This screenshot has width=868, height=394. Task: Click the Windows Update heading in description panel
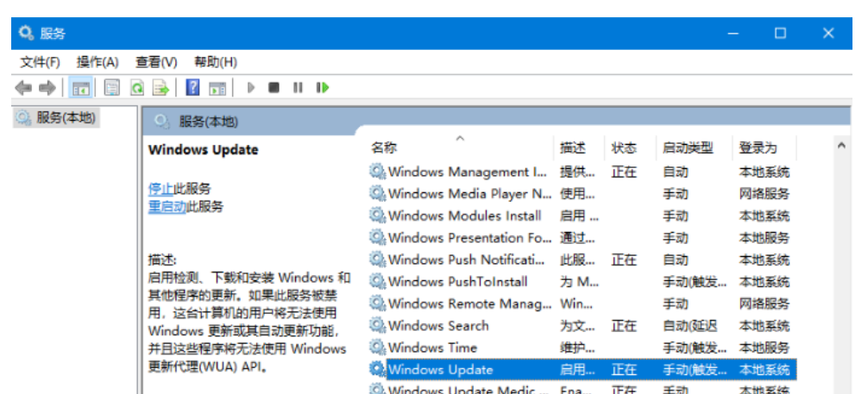pos(203,150)
